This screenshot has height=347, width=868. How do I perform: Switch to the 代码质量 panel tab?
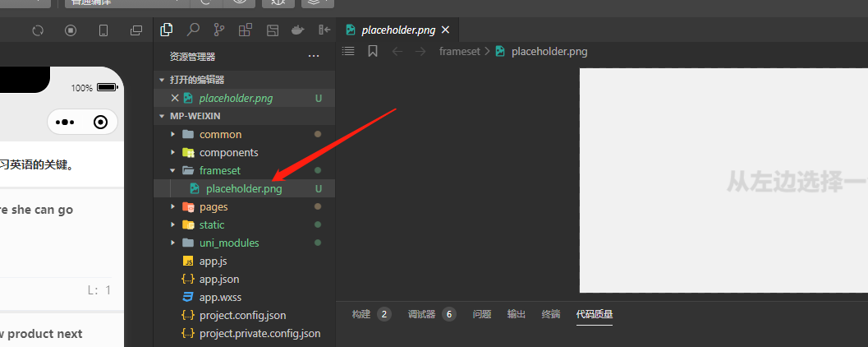coord(595,314)
